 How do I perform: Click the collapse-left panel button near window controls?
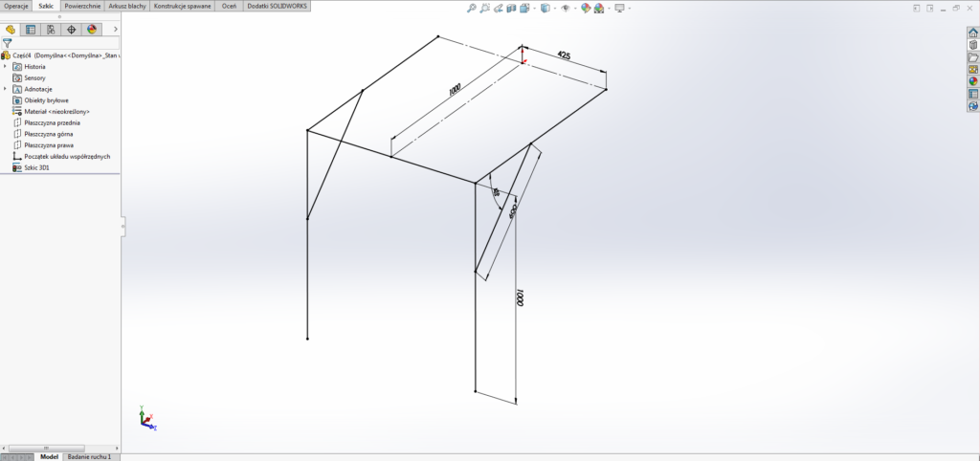click(917, 8)
